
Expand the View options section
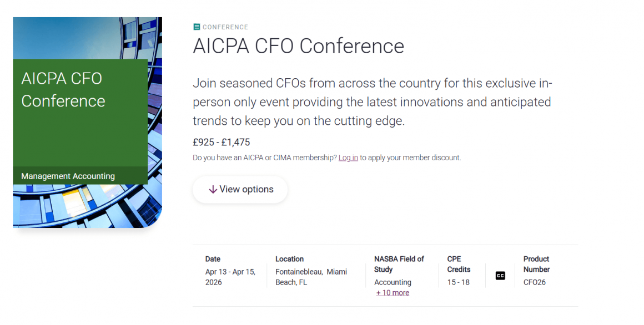(x=240, y=190)
